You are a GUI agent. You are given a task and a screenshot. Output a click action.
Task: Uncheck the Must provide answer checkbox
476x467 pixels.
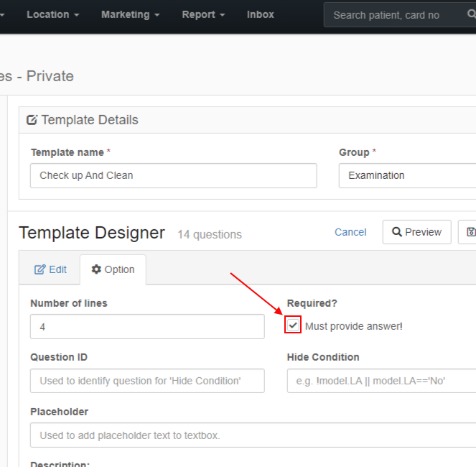tap(293, 325)
